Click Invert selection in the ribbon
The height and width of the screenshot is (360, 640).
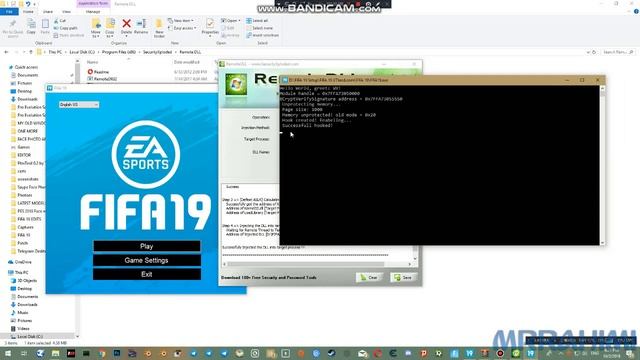(x=262, y=35)
